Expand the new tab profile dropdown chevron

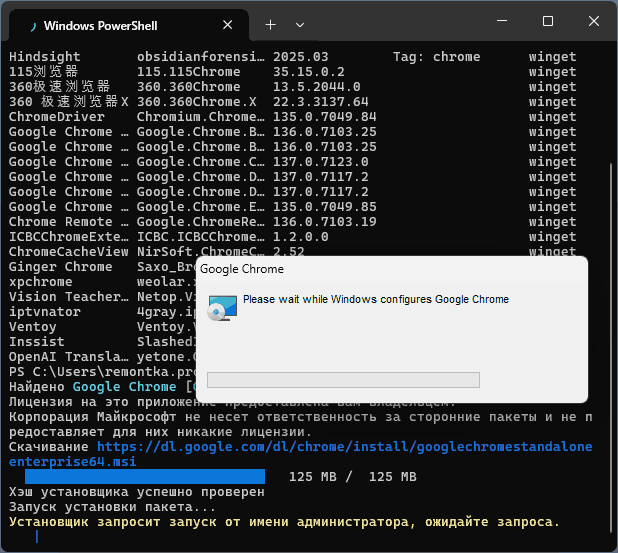click(300, 25)
